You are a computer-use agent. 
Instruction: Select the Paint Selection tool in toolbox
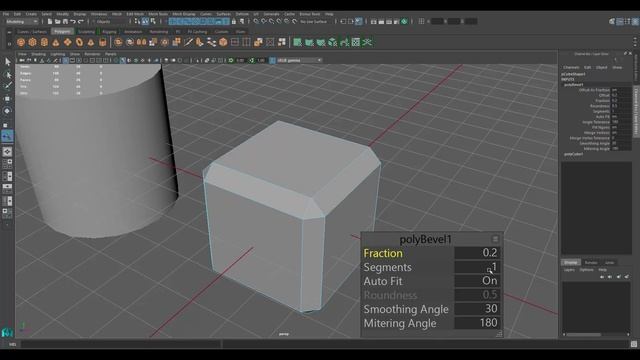click(x=7, y=86)
